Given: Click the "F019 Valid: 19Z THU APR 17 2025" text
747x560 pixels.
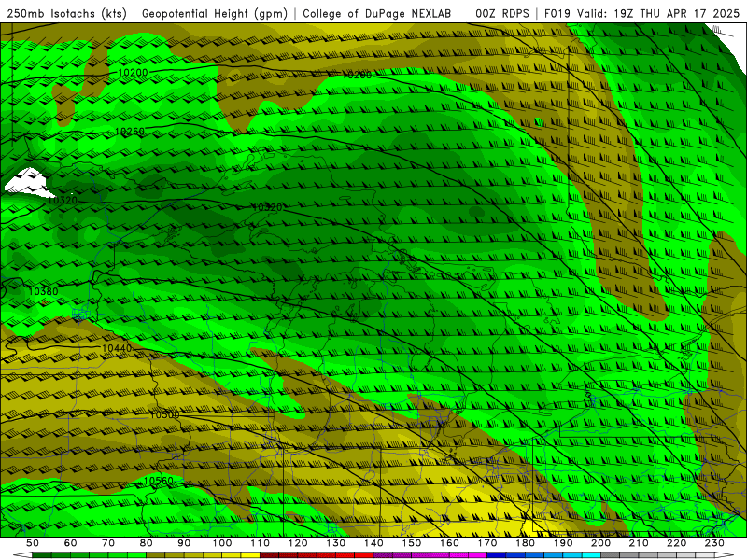Looking at the screenshot, I should tap(641, 14).
